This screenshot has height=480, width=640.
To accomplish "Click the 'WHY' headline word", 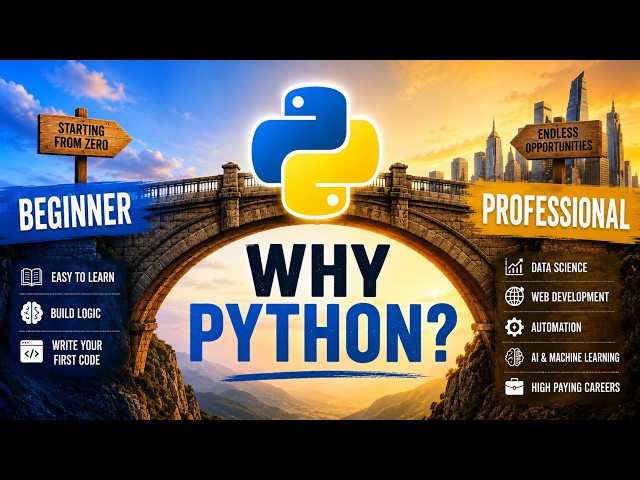I will tap(318, 271).
